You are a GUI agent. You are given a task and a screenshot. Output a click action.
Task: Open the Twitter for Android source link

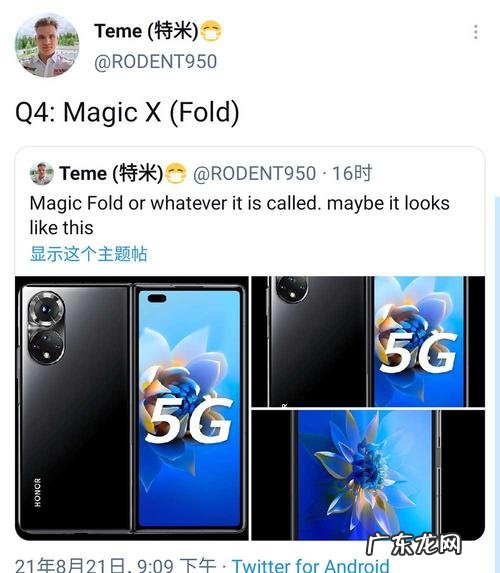click(310, 565)
